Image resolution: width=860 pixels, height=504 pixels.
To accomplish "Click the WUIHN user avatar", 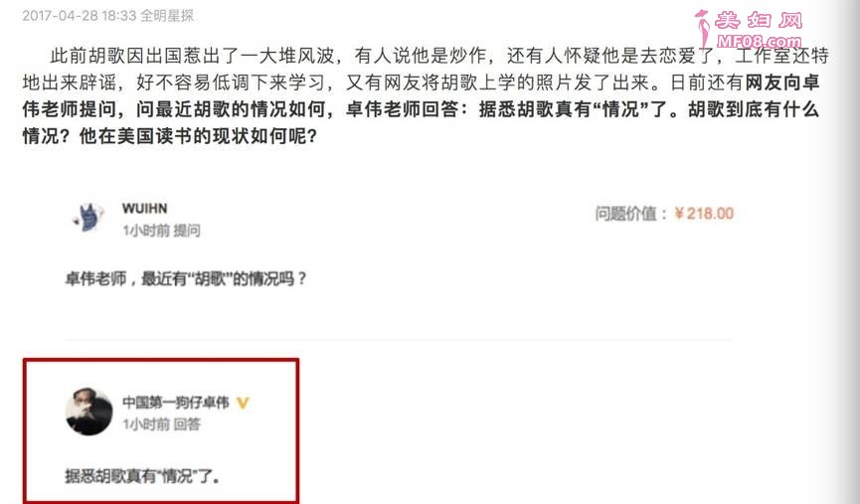I will [88, 218].
